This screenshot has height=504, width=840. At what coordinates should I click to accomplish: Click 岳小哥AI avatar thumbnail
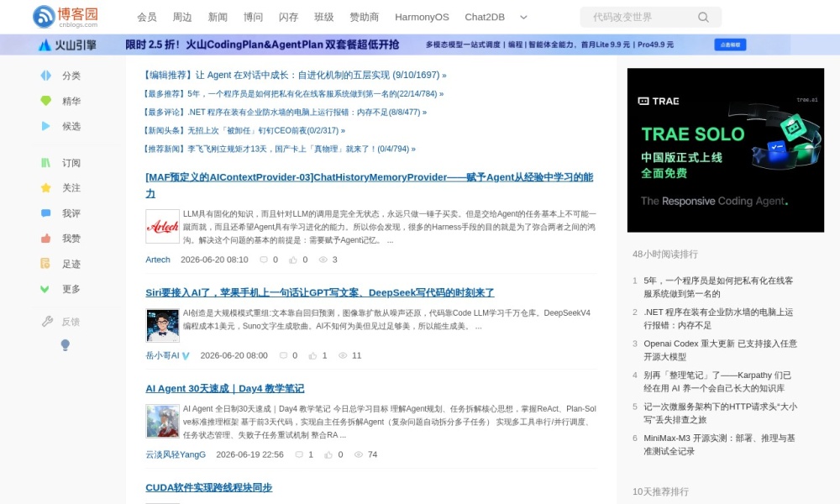[163, 325]
